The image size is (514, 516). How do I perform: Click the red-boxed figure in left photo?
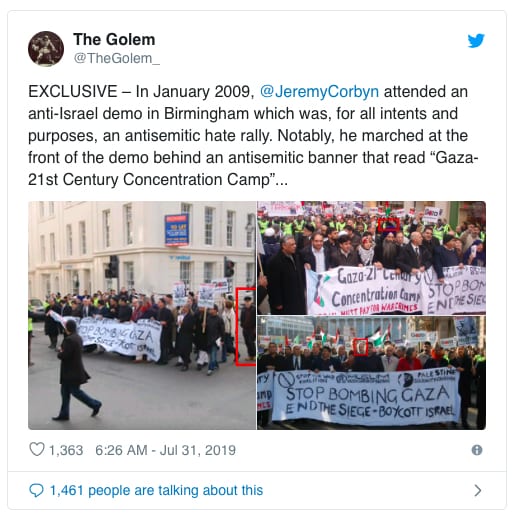point(246,327)
